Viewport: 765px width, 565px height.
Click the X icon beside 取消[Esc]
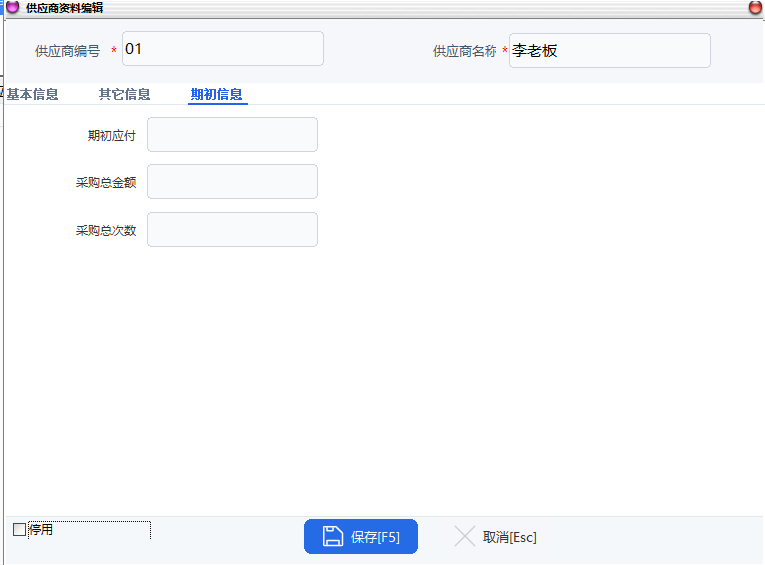[464, 537]
